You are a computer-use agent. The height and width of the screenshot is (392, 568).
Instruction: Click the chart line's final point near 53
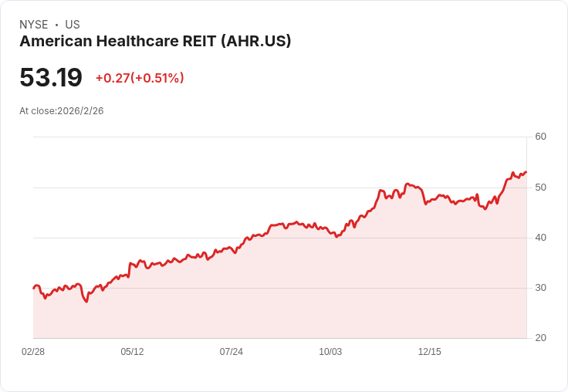(526, 172)
